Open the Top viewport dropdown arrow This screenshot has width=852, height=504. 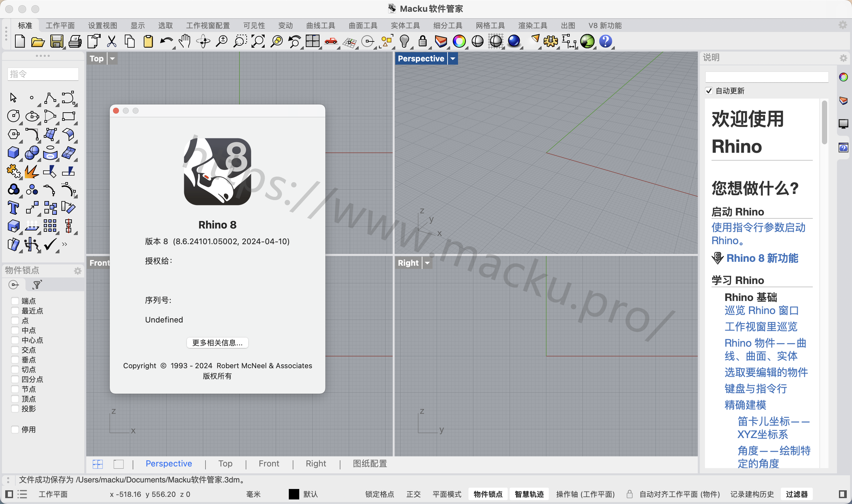coord(112,58)
